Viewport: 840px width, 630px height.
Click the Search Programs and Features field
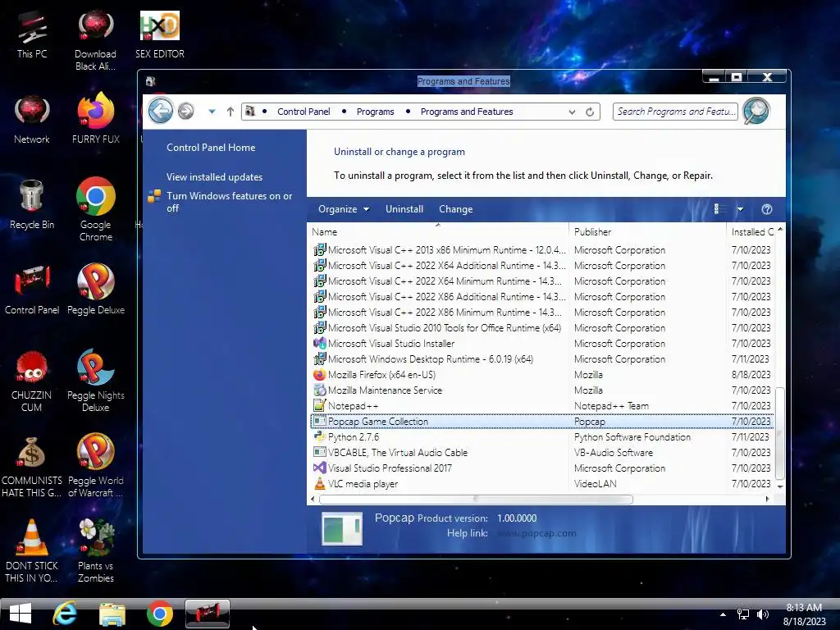pos(675,112)
